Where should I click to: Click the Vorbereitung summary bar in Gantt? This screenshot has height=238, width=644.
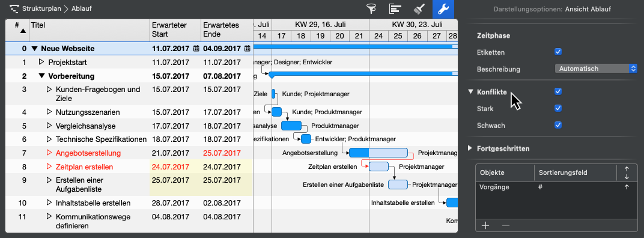tap(363, 73)
